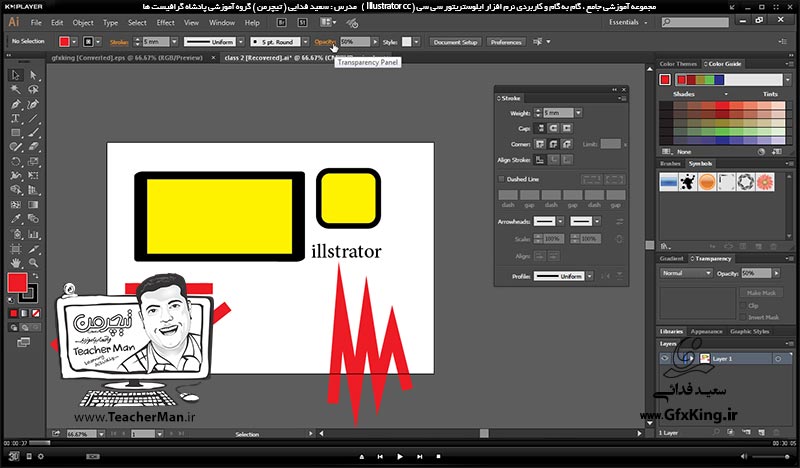Choose the Miter Join corner icon
Image resolution: width=800 pixels, height=468 pixels.
(540, 144)
